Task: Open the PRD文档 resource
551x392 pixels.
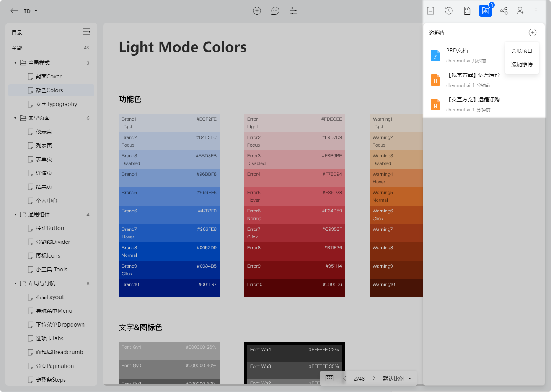Action: (457, 51)
